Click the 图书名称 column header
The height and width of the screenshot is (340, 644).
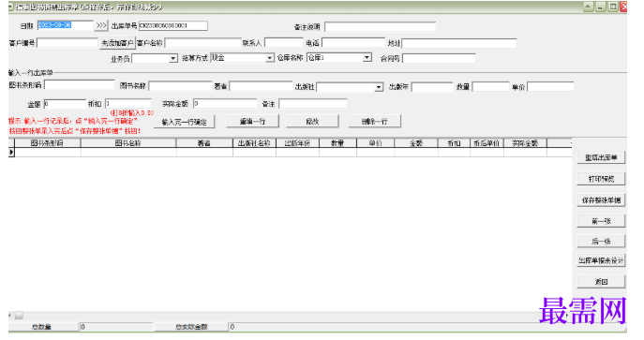pyautogui.click(x=128, y=143)
